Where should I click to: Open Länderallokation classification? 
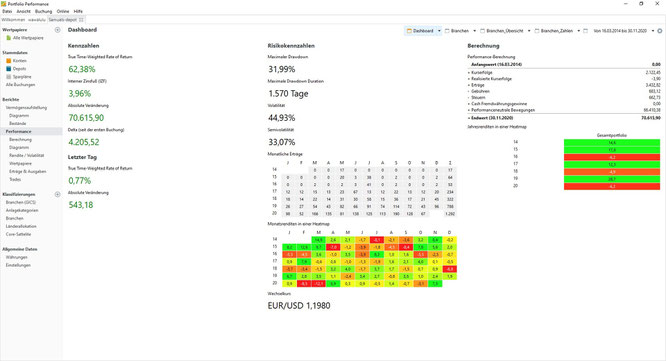(x=21, y=226)
